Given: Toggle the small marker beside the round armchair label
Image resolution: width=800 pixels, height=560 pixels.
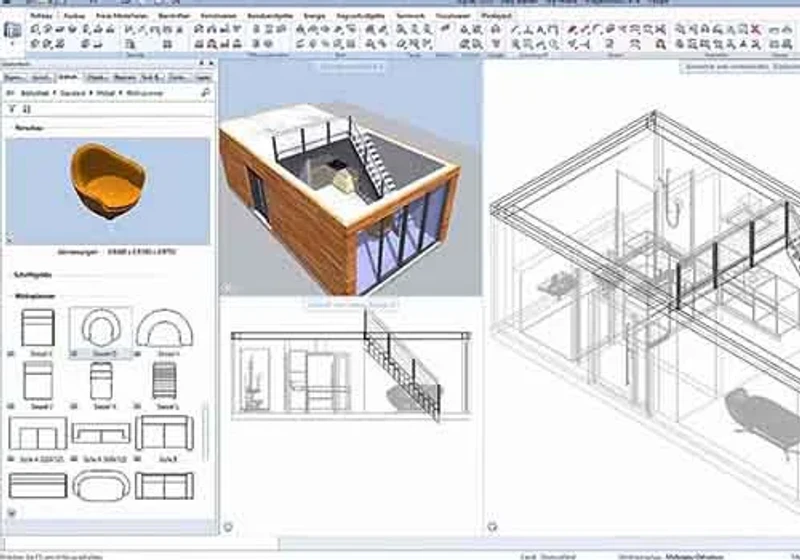Looking at the screenshot, I should [x=74, y=353].
